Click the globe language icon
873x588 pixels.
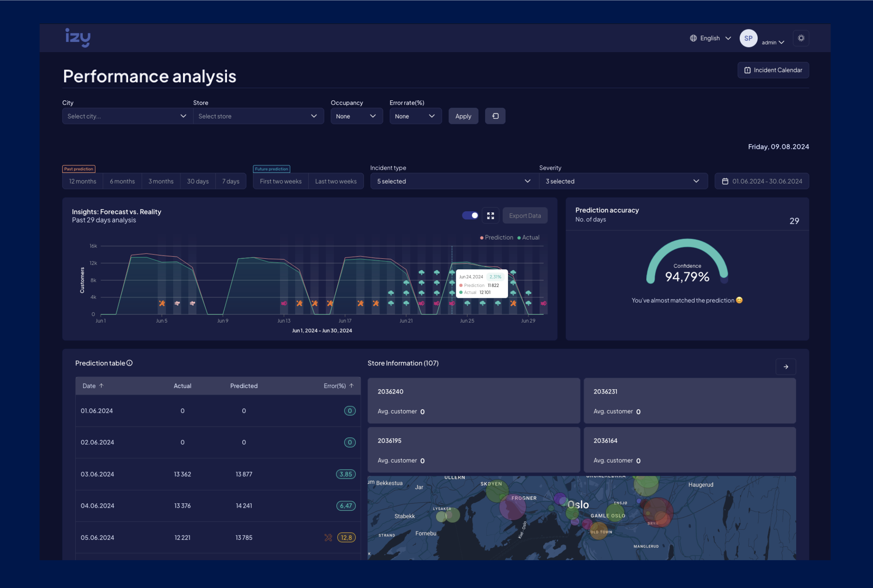click(x=693, y=38)
